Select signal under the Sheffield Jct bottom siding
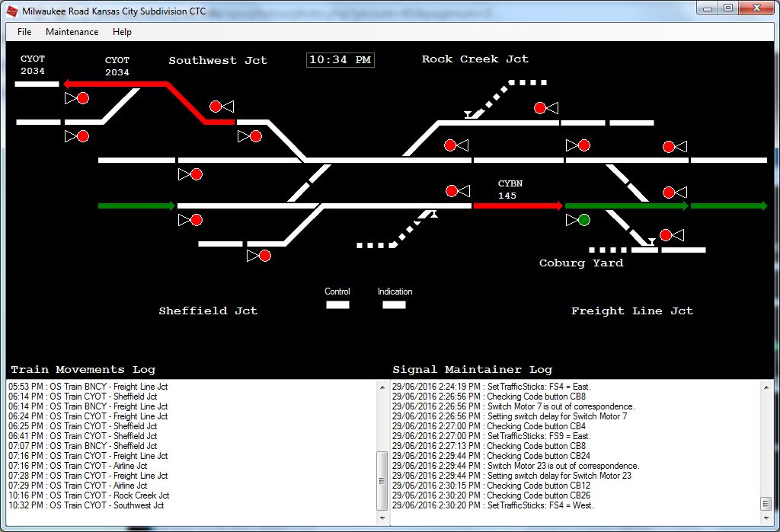This screenshot has height=532, width=780. (x=259, y=256)
